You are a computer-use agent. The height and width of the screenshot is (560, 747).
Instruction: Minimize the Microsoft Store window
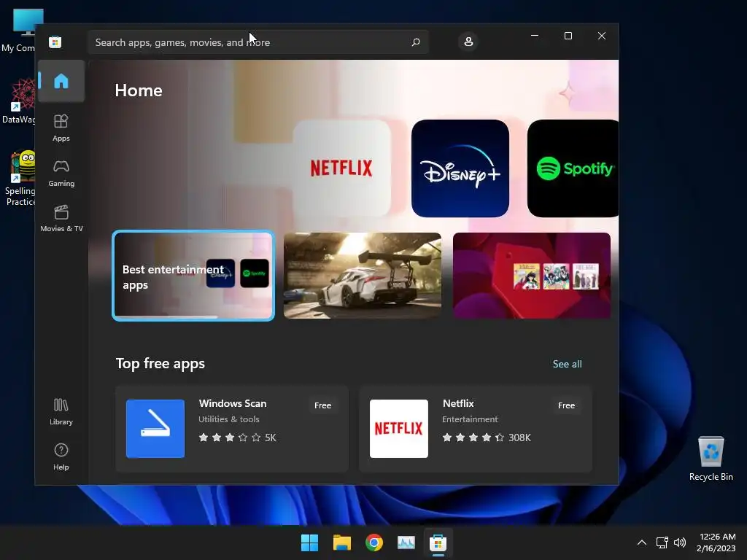[x=535, y=36]
